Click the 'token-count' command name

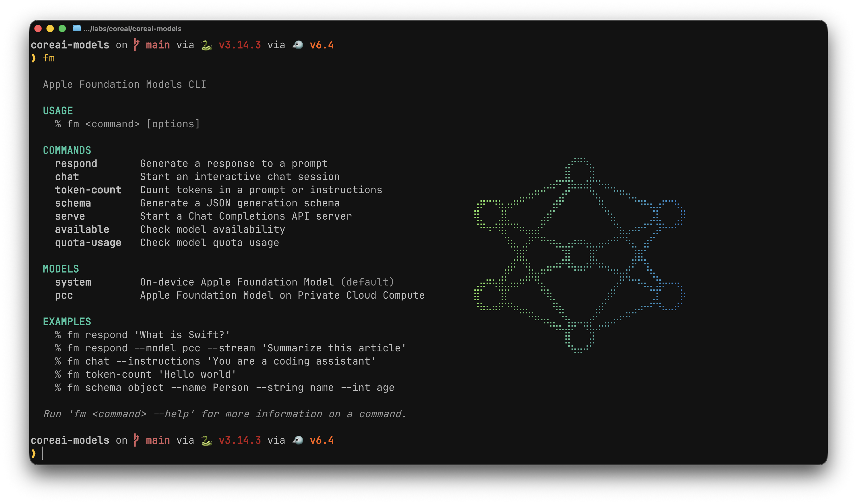point(88,190)
